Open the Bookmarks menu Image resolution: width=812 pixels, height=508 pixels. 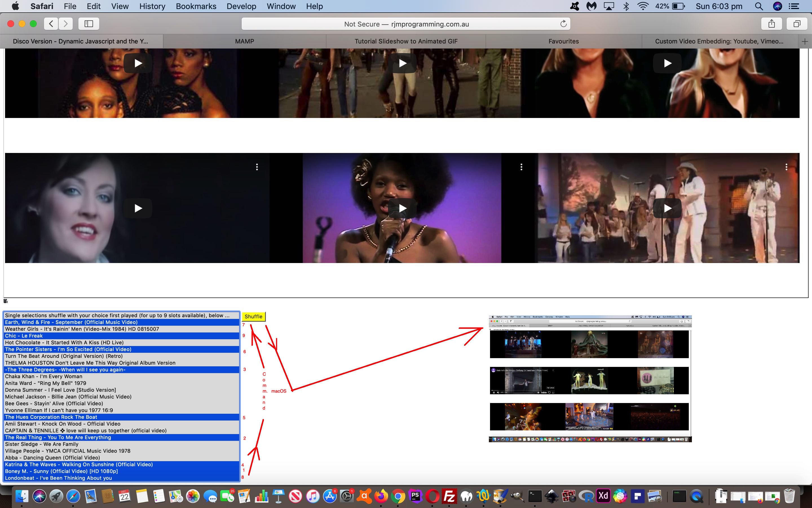196,6
